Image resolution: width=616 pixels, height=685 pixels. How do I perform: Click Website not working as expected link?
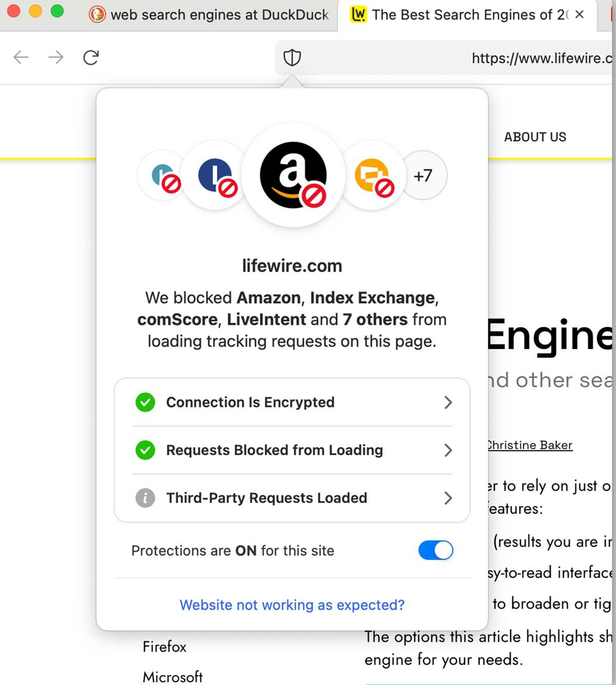coord(292,605)
